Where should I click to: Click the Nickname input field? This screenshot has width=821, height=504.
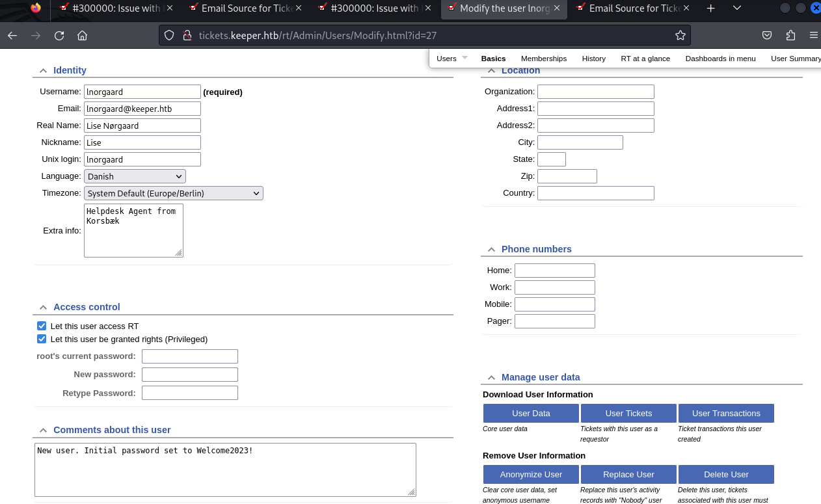[142, 142]
